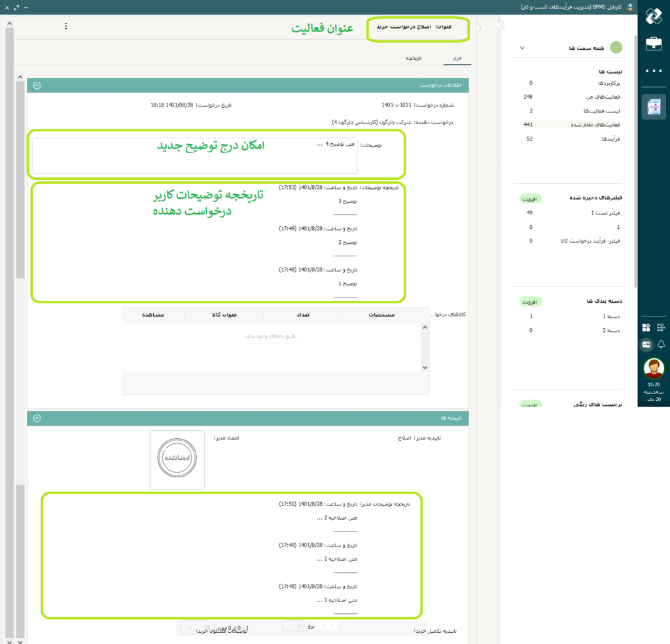Image resolution: width=670 pixels, height=644 pixels.
Task: Collapse the اطلاعات درخواست section
Action: coord(37,85)
